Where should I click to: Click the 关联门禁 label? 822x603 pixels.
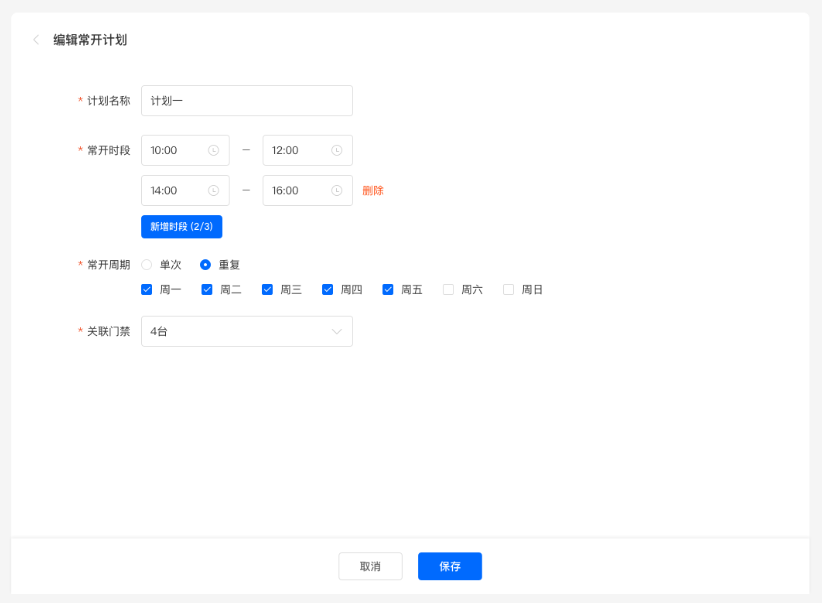point(109,331)
